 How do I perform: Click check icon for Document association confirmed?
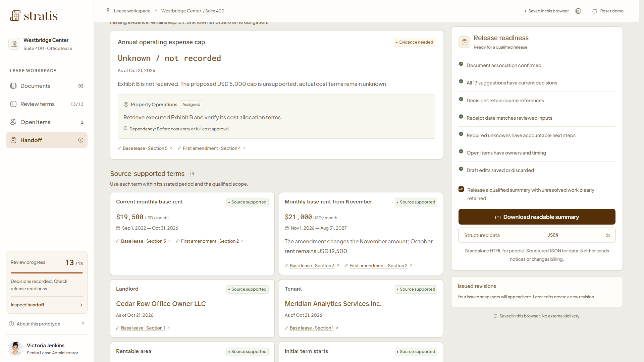pos(461,64)
